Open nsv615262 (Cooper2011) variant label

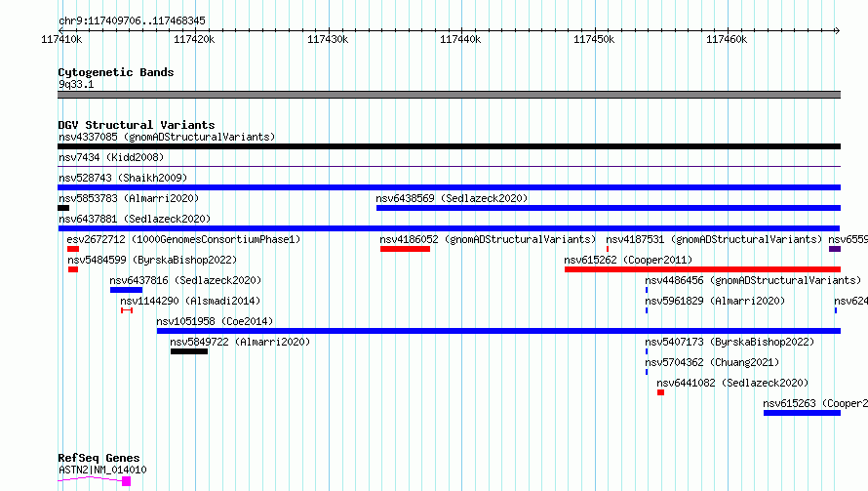[x=628, y=260]
